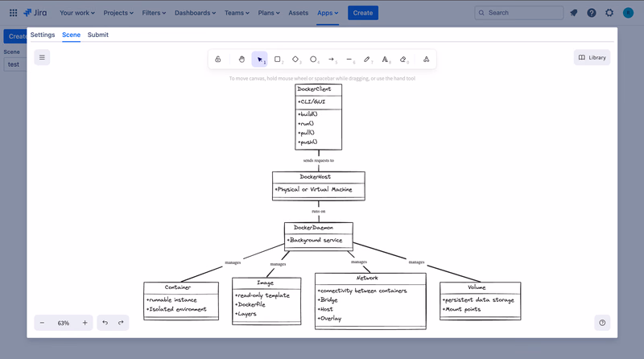Open the Jira settings gear
The image size is (644, 359).
[609, 13]
